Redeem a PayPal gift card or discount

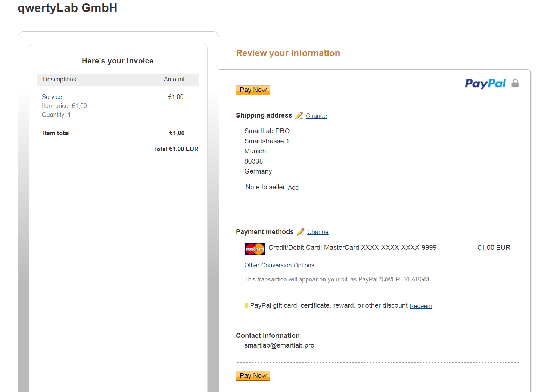(421, 306)
